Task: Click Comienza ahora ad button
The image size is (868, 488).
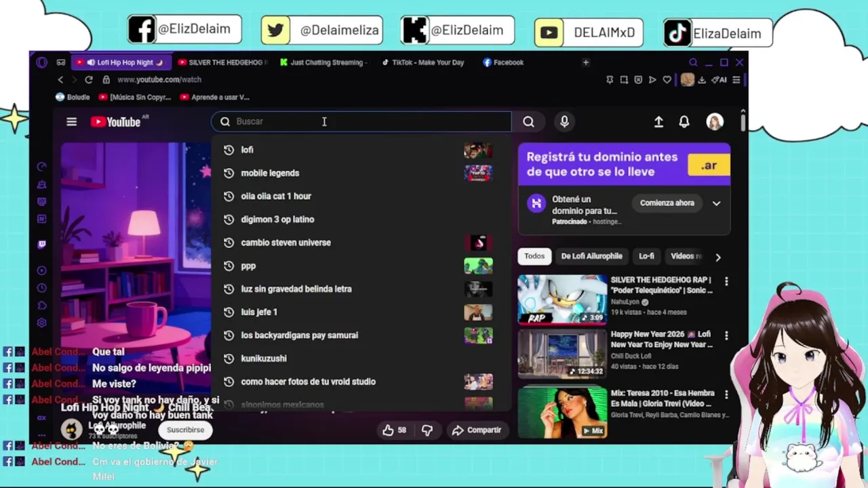Action: (x=667, y=203)
